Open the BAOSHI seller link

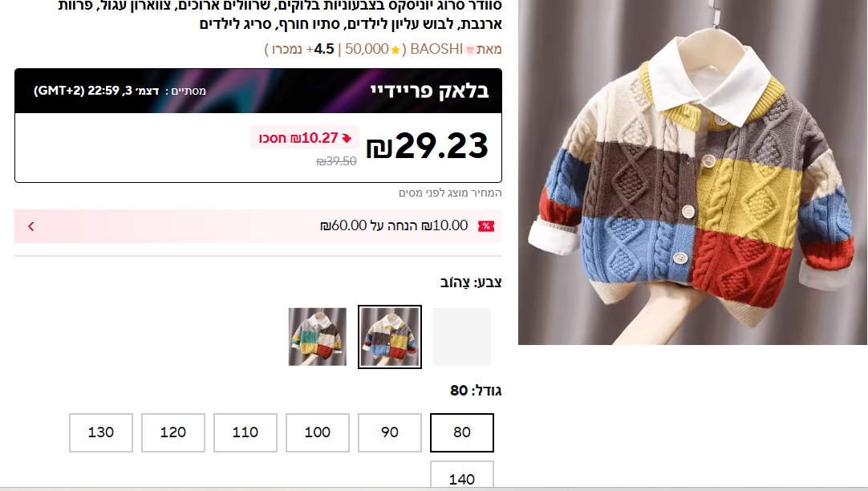pos(436,49)
